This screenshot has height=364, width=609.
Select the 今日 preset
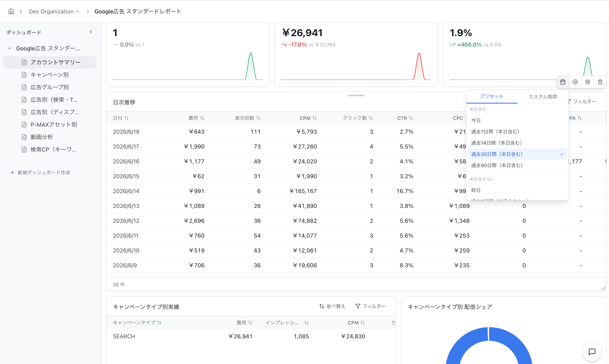tap(517, 120)
